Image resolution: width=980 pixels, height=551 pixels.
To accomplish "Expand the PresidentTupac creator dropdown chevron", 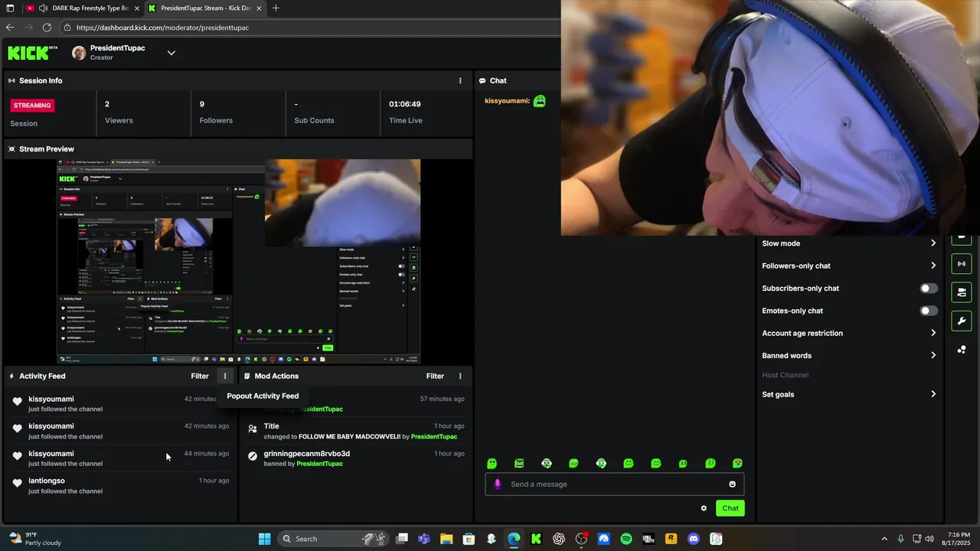I will click(x=171, y=53).
